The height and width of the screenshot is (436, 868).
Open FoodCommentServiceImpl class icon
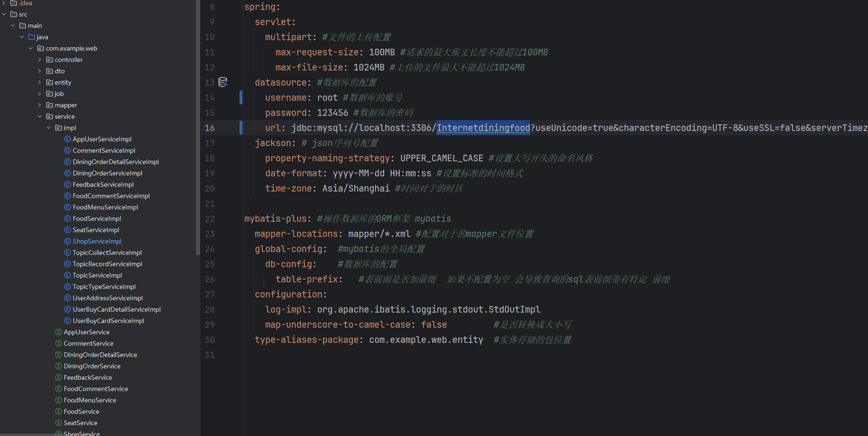click(x=68, y=196)
